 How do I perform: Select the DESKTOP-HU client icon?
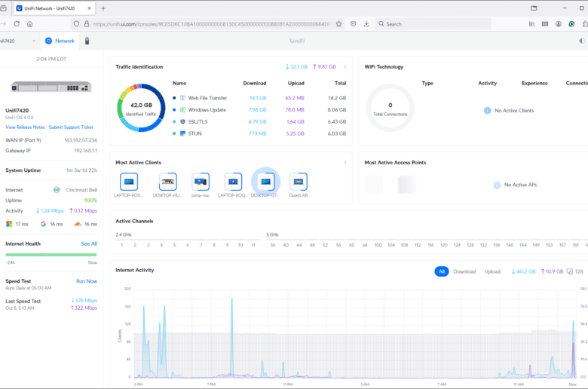pyautogui.click(x=167, y=182)
